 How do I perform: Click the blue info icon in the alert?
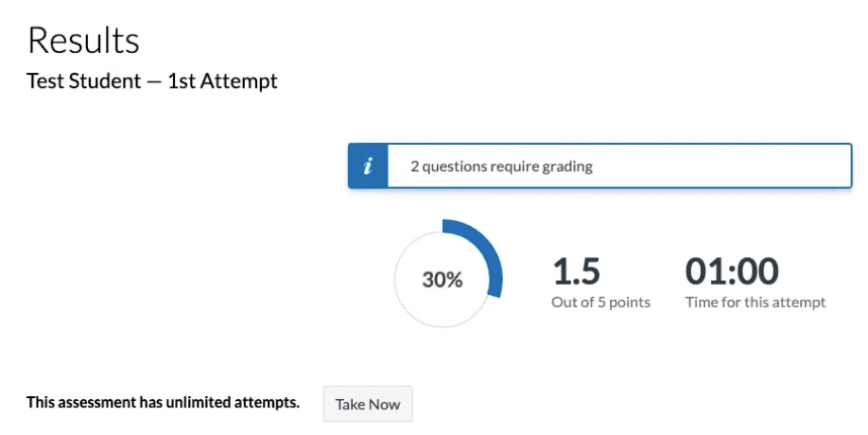point(368,166)
